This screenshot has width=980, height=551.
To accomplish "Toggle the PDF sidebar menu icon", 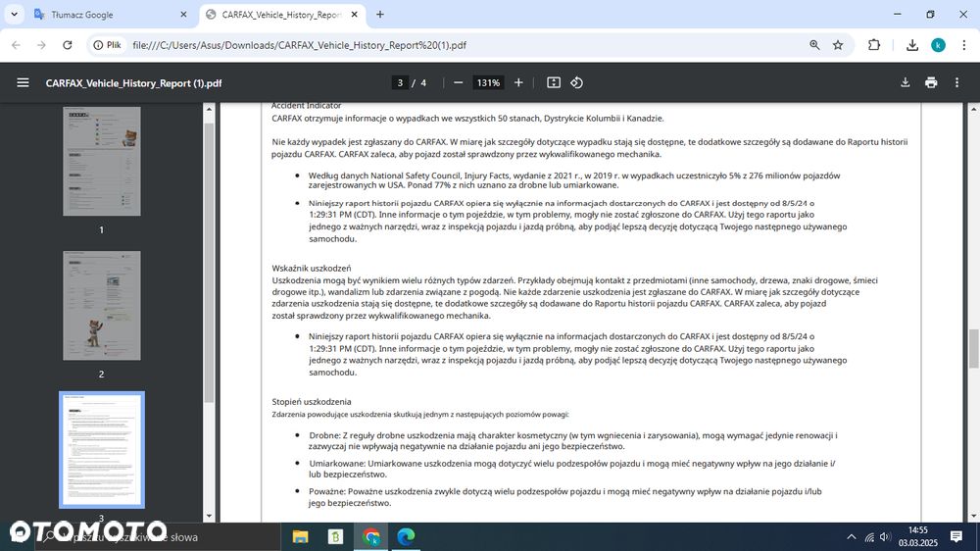I will coord(23,82).
